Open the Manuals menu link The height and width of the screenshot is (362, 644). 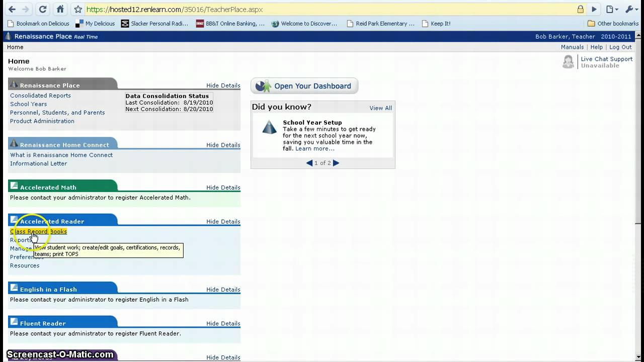tap(572, 47)
